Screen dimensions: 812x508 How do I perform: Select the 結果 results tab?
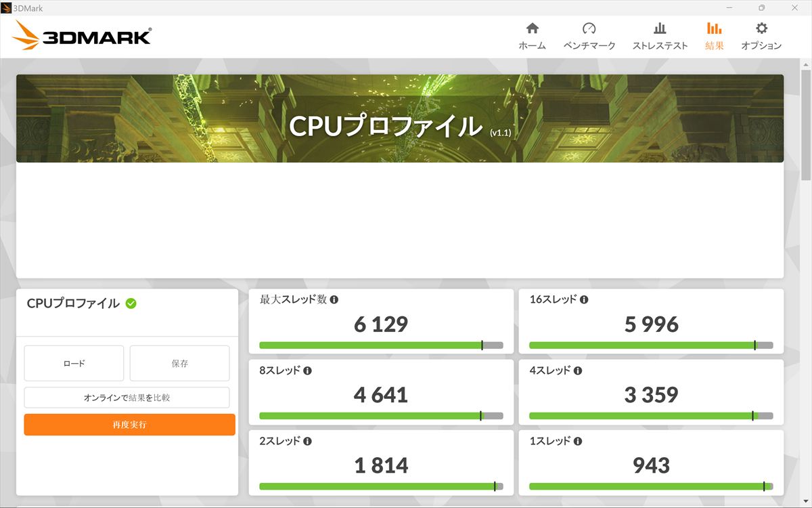coord(714,37)
